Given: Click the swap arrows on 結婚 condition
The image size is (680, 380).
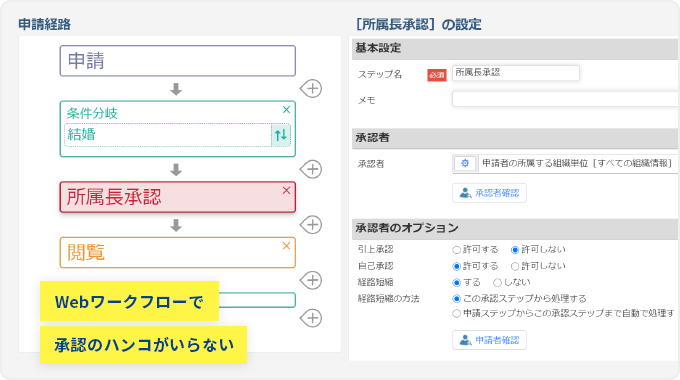Looking at the screenshot, I should pyautogui.click(x=281, y=135).
